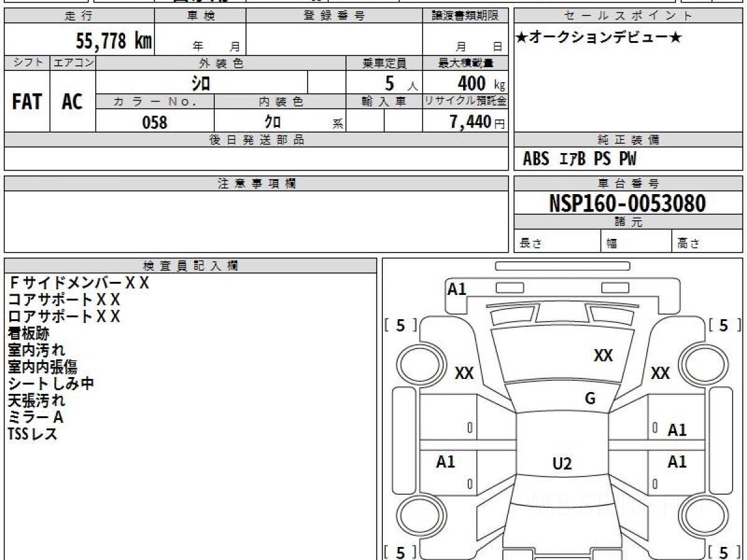Click the TSSレス inspector note
The width and height of the screenshot is (747, 560).
pyautogui.click(x=32, y=434)
